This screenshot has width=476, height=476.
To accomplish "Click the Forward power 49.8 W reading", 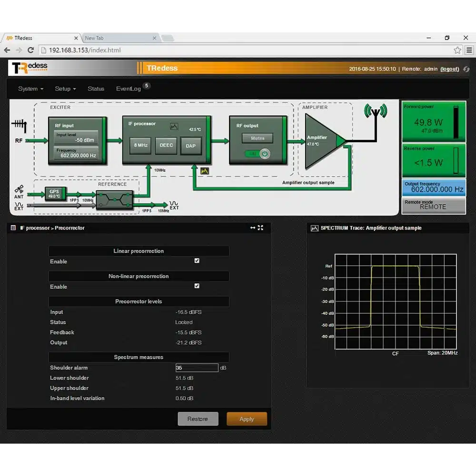I will pyautogui.click(x=428, y=122).
